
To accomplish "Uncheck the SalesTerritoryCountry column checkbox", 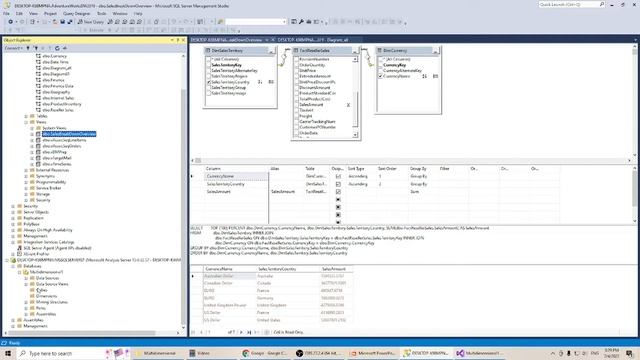I will pos(209,82).
